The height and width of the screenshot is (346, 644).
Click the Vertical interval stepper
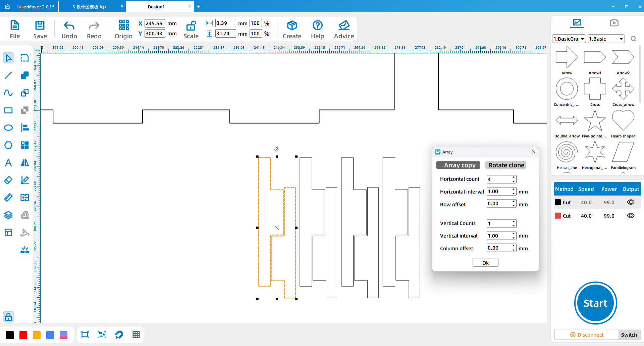click(514, 236)
